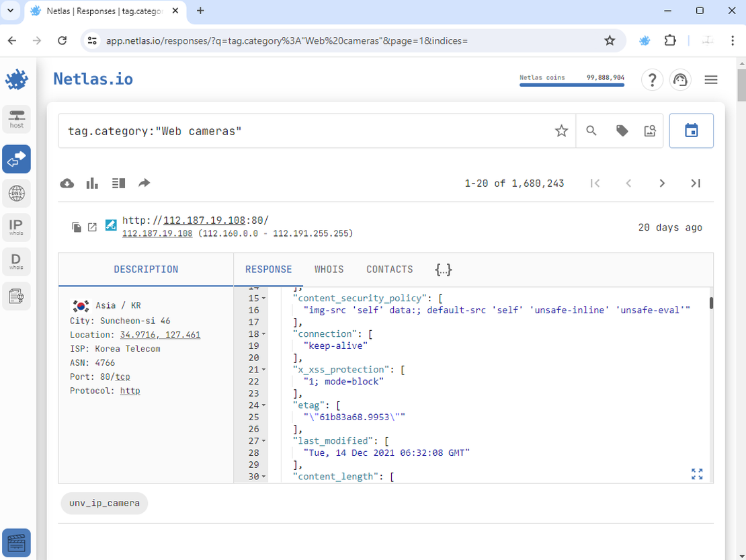
Task: Open IP whois lookup in sidebar
Action: tap(17, 227)
